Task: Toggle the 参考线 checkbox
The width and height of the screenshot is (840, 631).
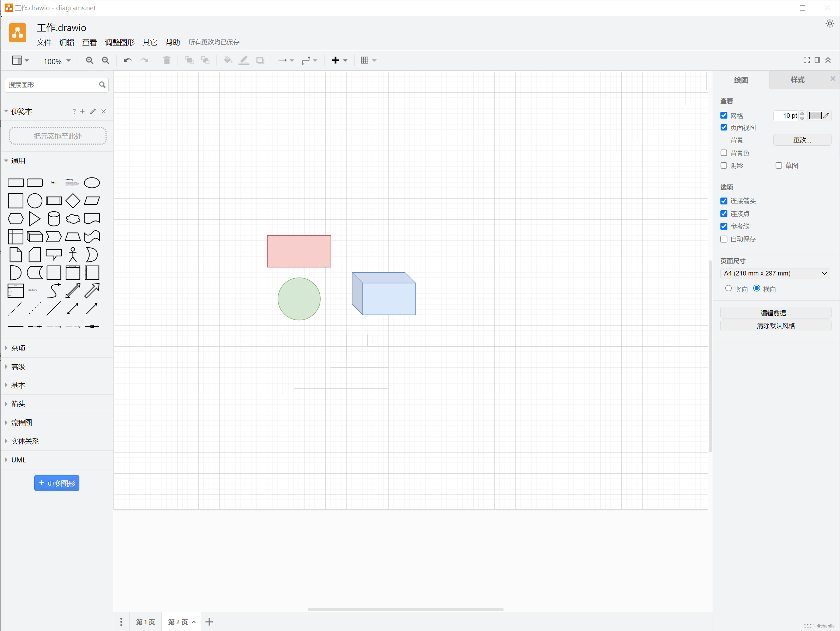Action: 724,226
